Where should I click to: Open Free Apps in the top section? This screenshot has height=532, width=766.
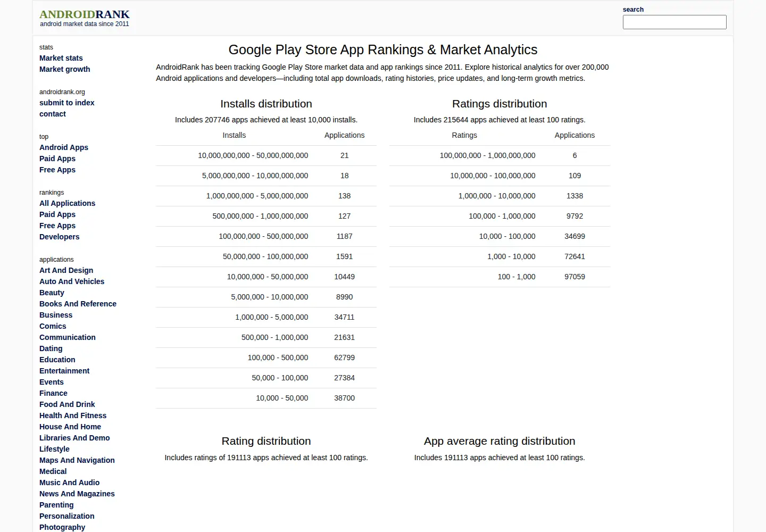(x=57, y=170)
